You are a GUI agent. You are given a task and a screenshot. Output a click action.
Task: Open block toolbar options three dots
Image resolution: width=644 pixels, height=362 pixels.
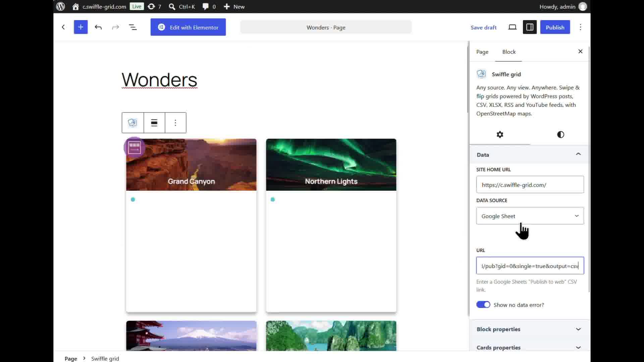click(x=175, y=123)
